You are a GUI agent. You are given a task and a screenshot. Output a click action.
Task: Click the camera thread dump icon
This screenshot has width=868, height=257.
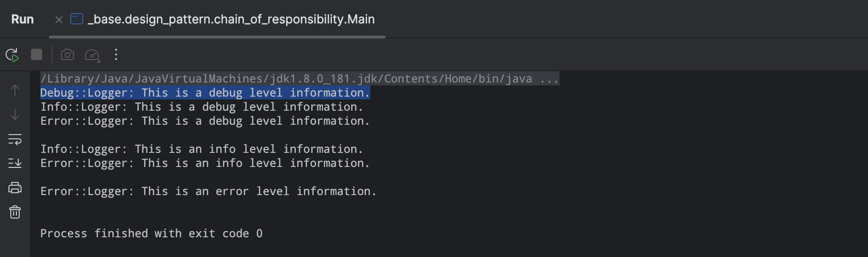coord(67,55)
